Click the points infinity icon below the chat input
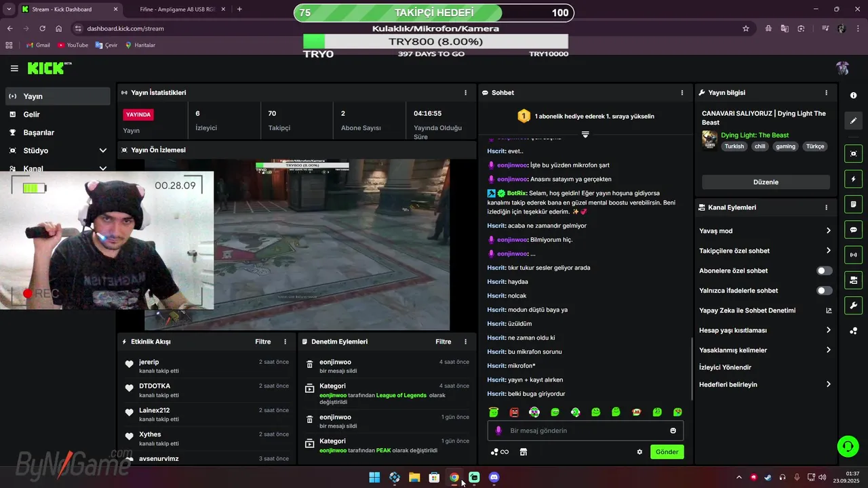Screen dimensions: 868x488 (500, 452)
